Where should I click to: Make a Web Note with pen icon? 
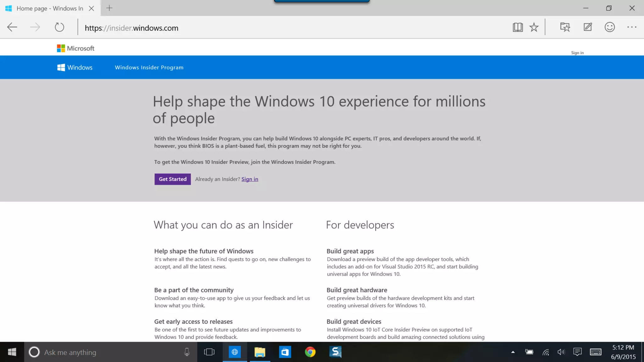[587, 27]
